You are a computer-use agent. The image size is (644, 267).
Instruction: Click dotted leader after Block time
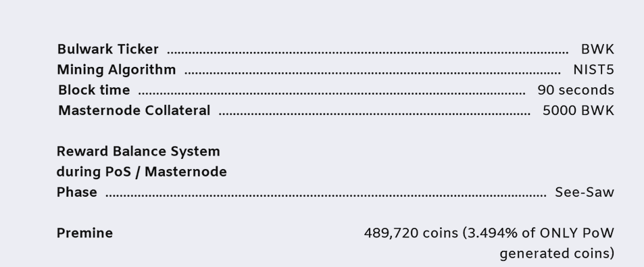[x=332, y=93]
